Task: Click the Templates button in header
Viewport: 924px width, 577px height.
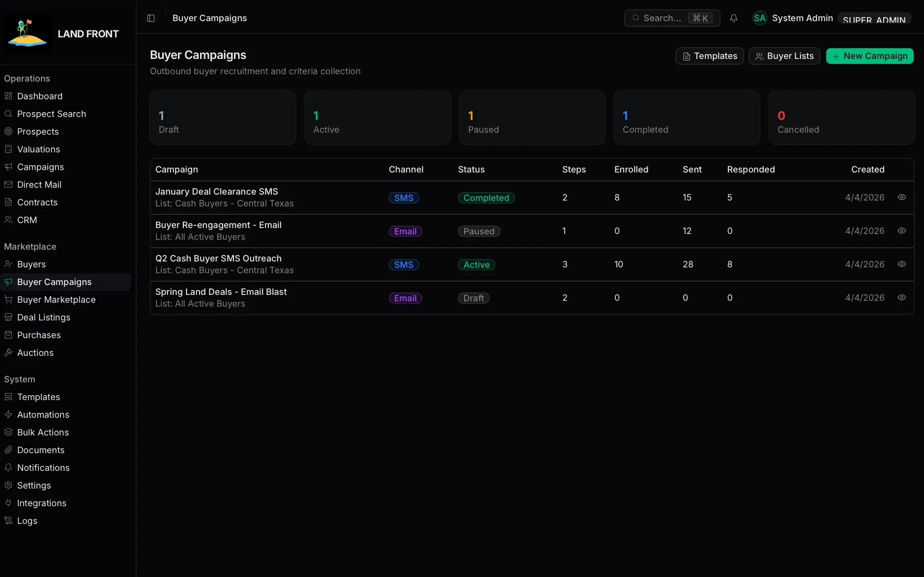Action: tap(709, 56)
